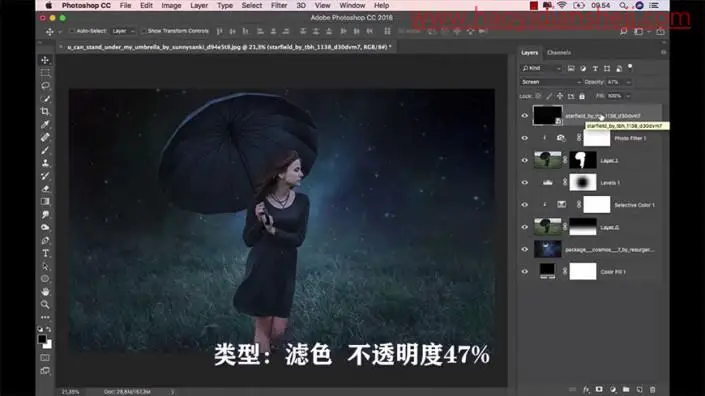Select the Zoom tool
This screenshot has width=705, height=396.
(45, 304)
